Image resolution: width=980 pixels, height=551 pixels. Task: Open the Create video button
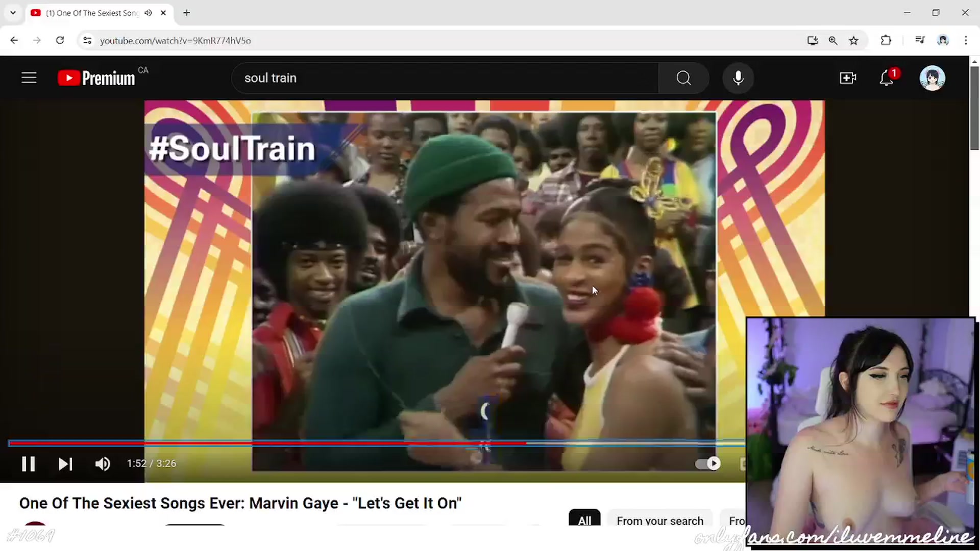pyautogui.click(x=848, y=78)
